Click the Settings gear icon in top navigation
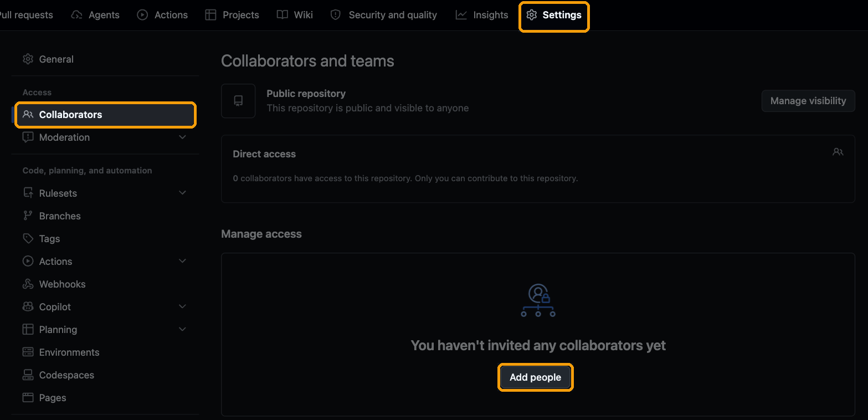This screenshot has height=420, width=868. (x=532, y=15)
